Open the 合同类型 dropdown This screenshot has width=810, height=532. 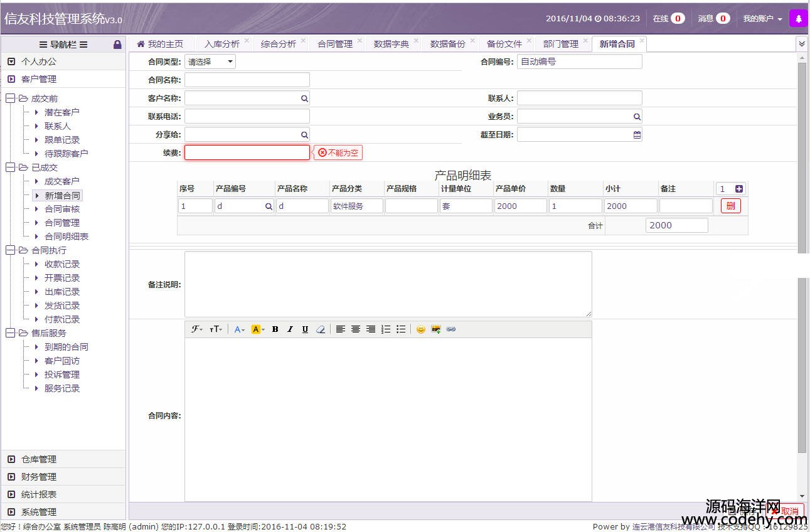tap(210, 61)
